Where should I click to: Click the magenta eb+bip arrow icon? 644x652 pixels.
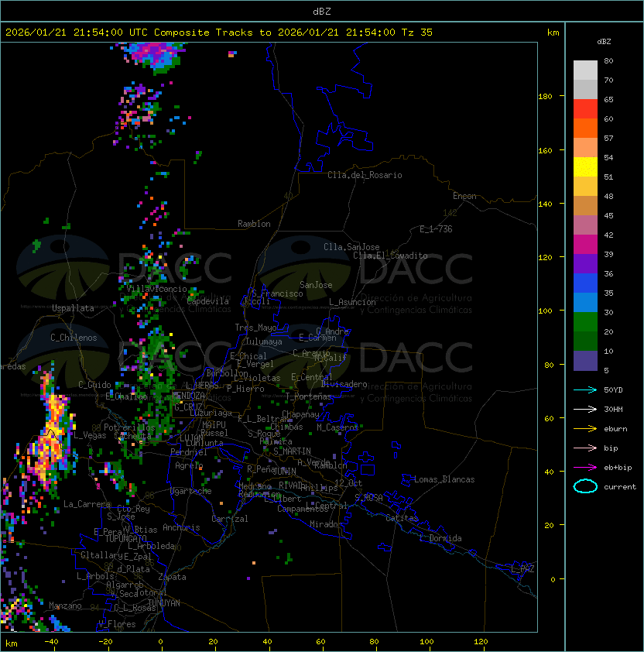[585, 468]
